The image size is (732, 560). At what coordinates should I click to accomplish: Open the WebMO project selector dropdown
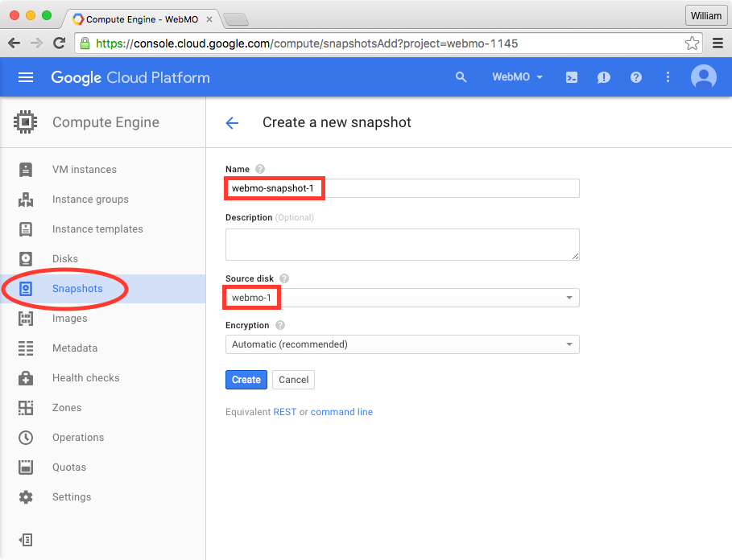tap(517, 77)
